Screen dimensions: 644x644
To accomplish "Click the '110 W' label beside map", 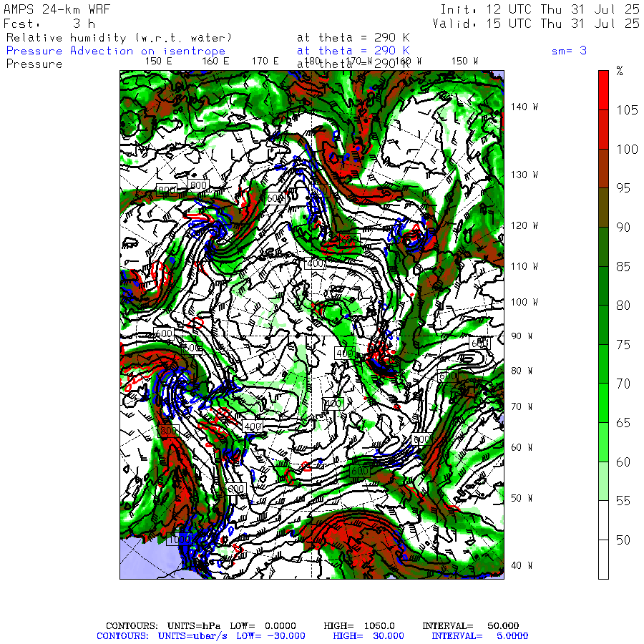I will (525, 267).
